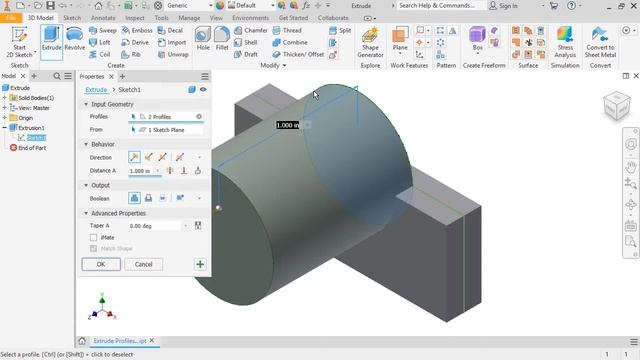640x360 pixels.
Task: Use the Split tool
Action: (x=340, y=30)
